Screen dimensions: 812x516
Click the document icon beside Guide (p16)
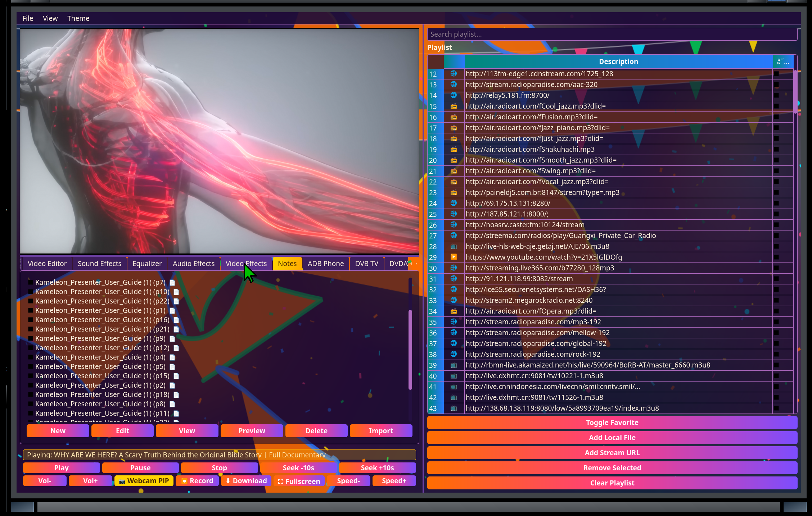176,320
